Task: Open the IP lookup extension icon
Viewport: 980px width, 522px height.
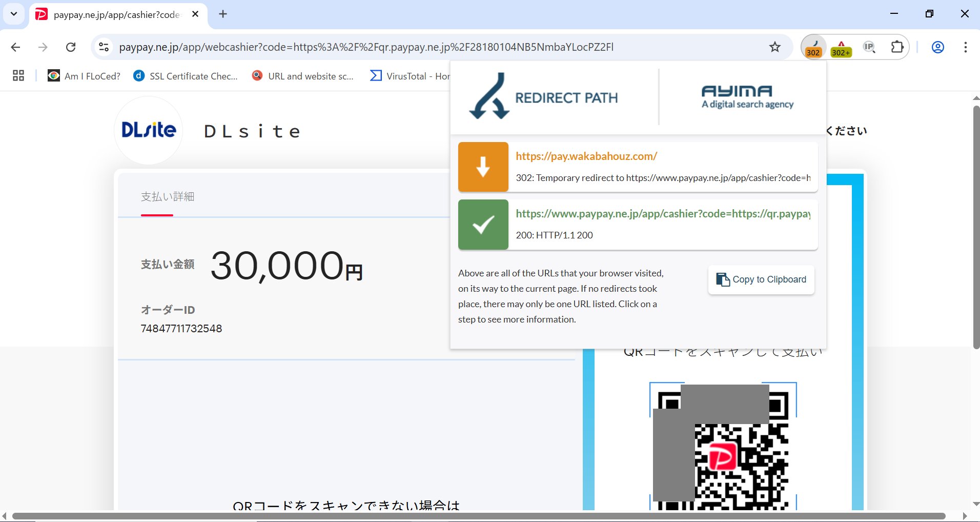Action: click(x=869, y=47)
